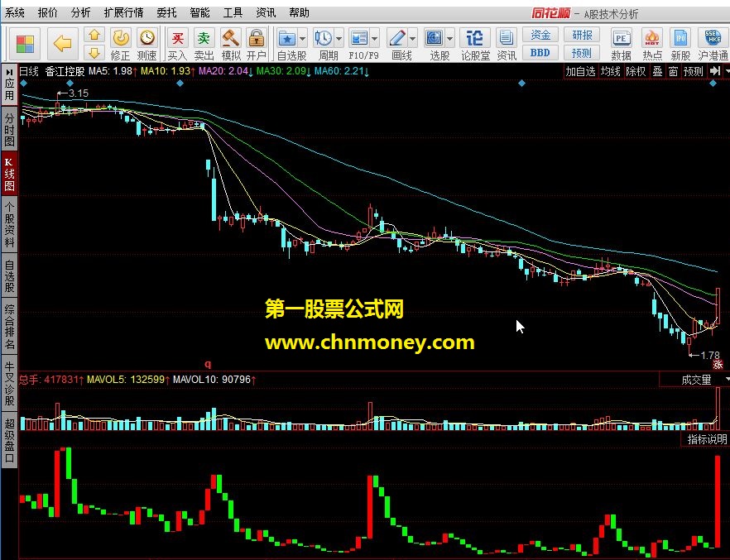Open the 个股资料 side tab
The image size is (730, 560).
click(x=9, y=225)
